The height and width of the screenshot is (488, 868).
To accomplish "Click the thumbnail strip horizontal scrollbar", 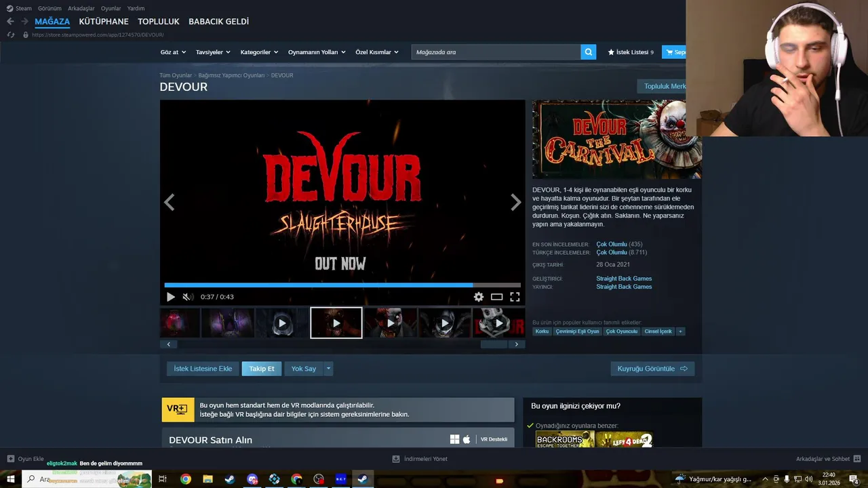I will tap(494, 344).
